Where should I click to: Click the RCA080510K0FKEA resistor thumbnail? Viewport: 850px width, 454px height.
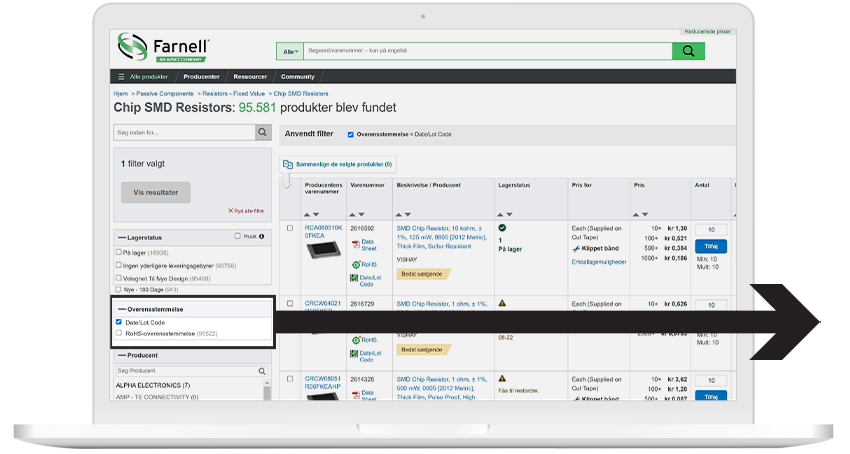pos(323,250)
